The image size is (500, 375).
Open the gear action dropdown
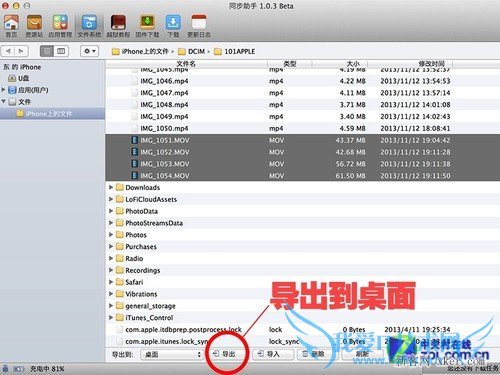pyautogui.click(x=90, y=51)
